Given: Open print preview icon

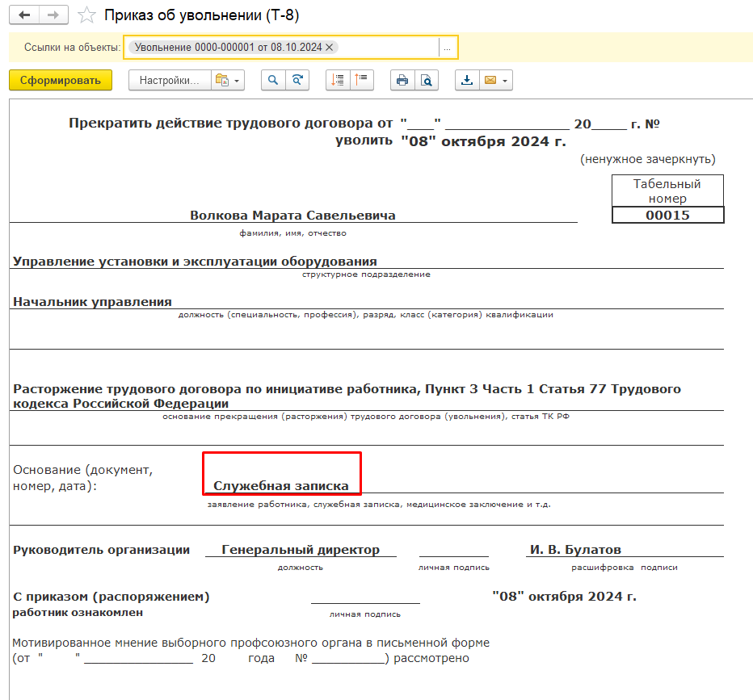Looking at the screenshot, I should click(427, 80).
